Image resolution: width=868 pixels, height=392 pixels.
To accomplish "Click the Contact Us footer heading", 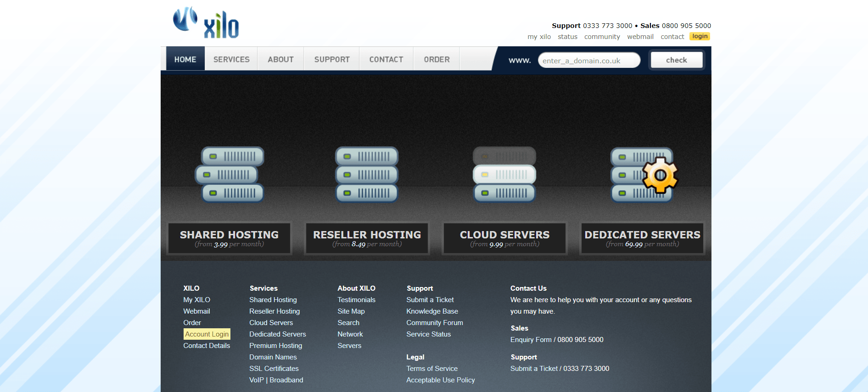I will 528,288.
